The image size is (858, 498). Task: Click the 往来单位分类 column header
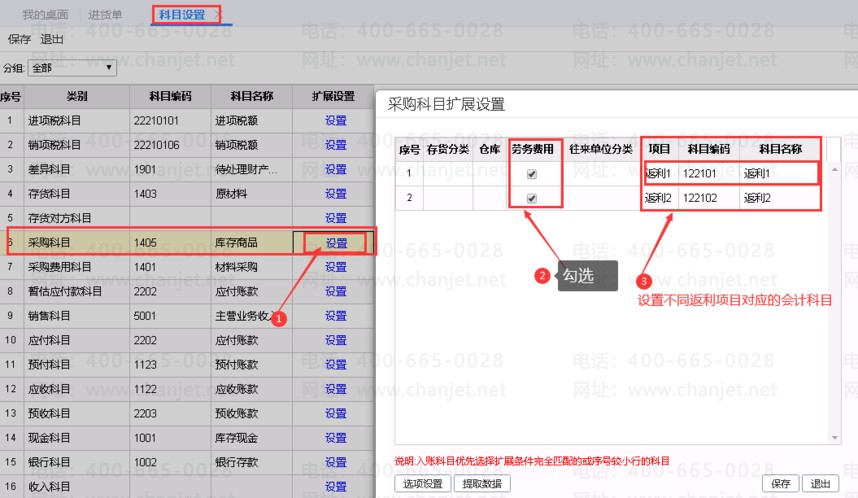601,149
